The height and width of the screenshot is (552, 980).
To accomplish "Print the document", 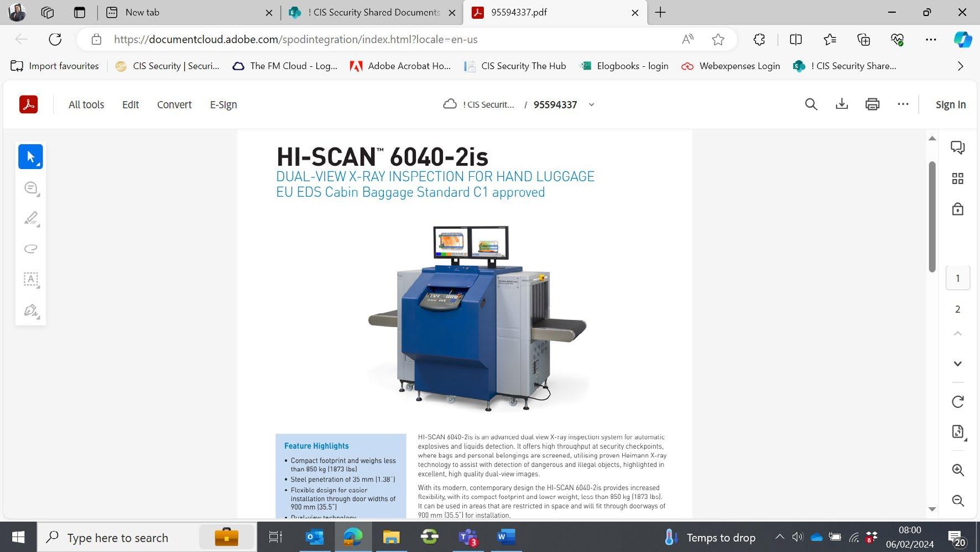I will click(x=872, y=104).
